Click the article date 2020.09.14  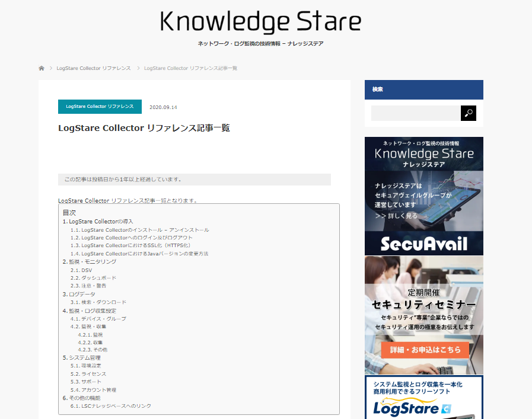pyautogui.click(x=163, y=107)
